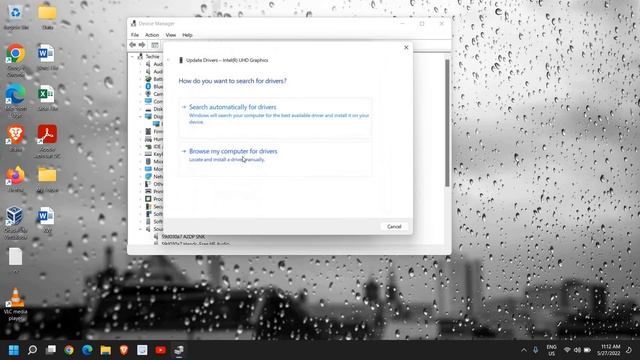Open the Windows Start menu

(x=13, y=350)
